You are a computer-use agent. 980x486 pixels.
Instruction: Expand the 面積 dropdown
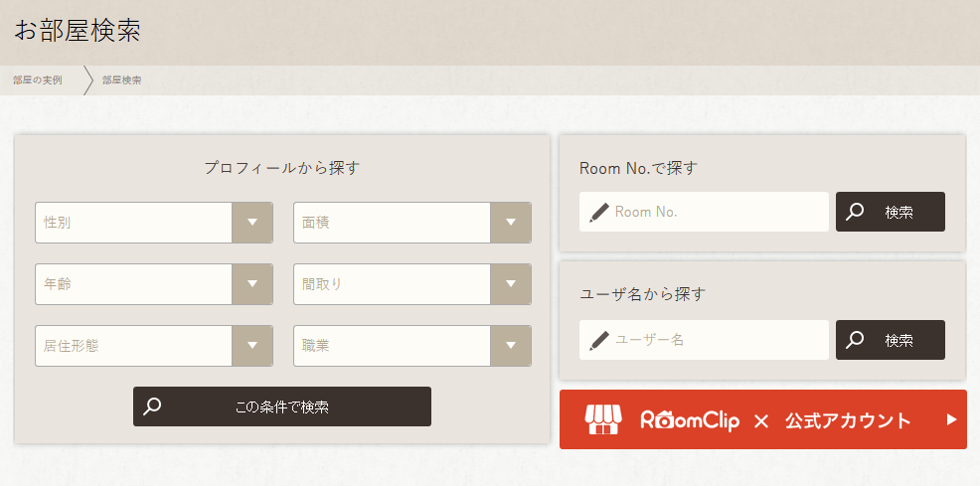411,223
